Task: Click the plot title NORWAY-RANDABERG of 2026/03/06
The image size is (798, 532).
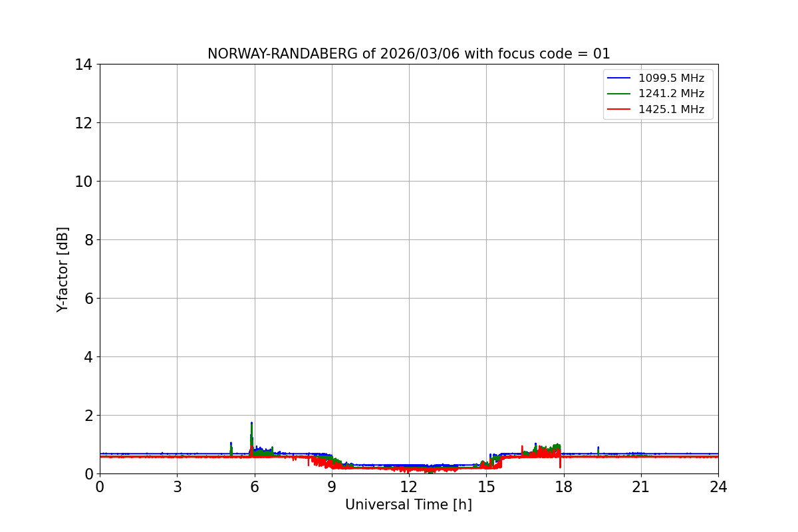Action: 408,54
